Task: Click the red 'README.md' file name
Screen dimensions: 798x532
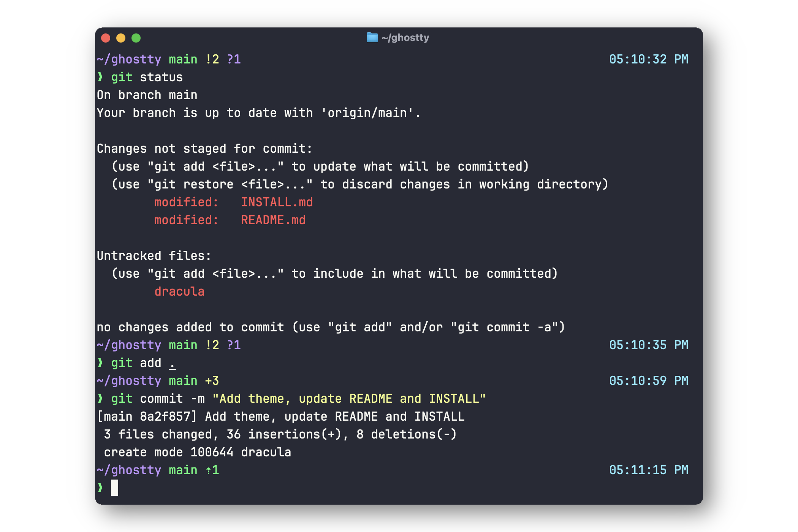Action: [273, 220]
